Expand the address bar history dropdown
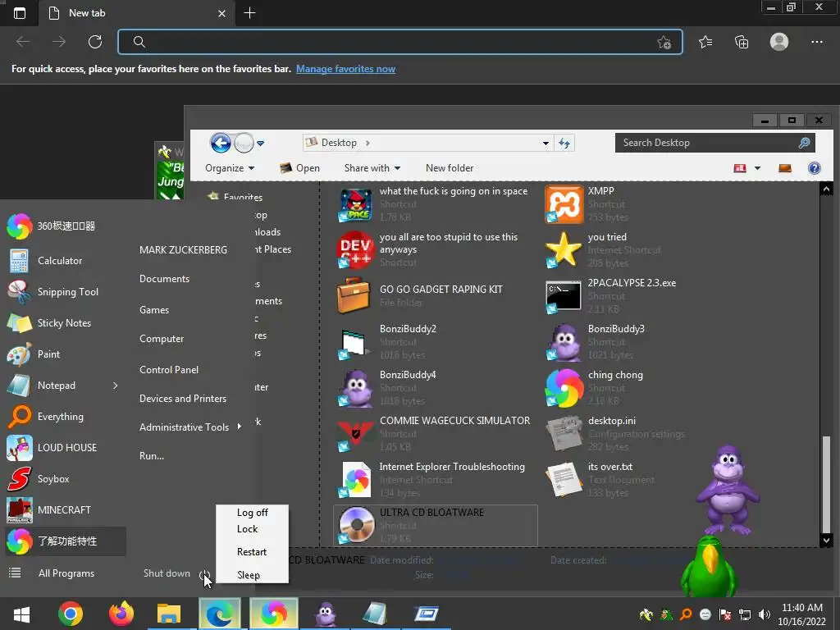 [546, 143]
